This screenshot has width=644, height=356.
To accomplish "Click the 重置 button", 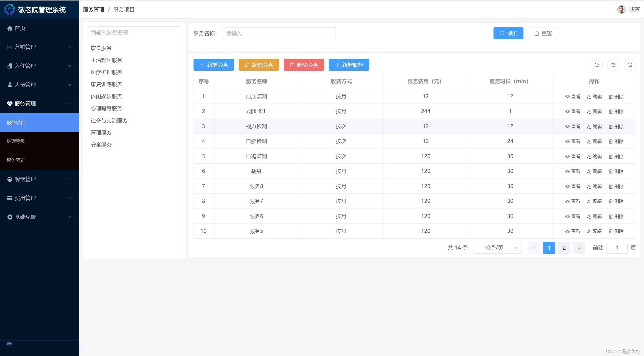I will 543,33.
